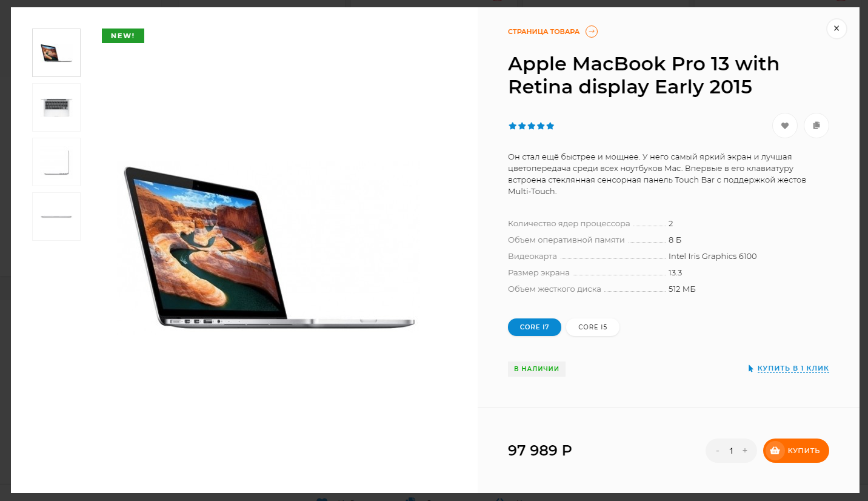Screen dimensions: 868x501
Task: Click the NEW! green label badge
Action: [123, 36]
